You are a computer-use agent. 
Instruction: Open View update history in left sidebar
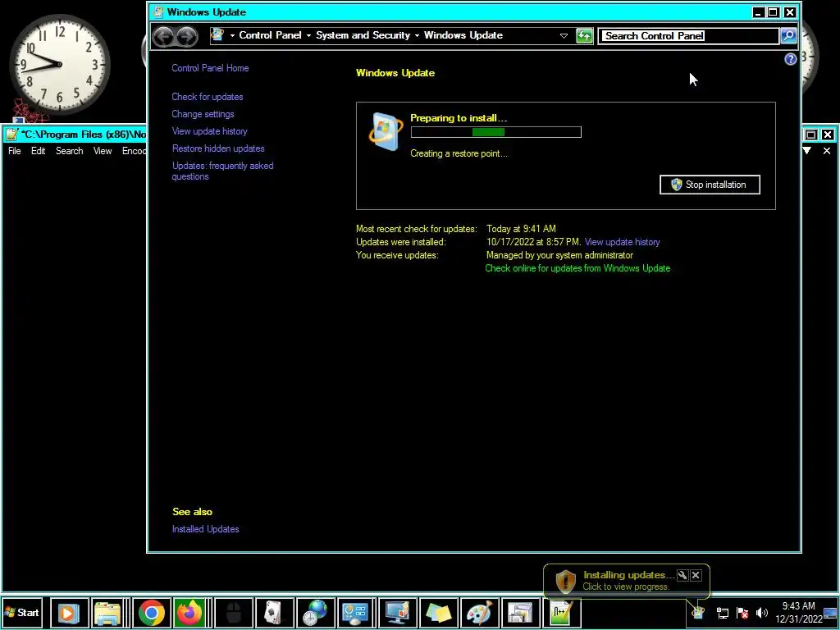pyautogui.click(x=209, y=131)
